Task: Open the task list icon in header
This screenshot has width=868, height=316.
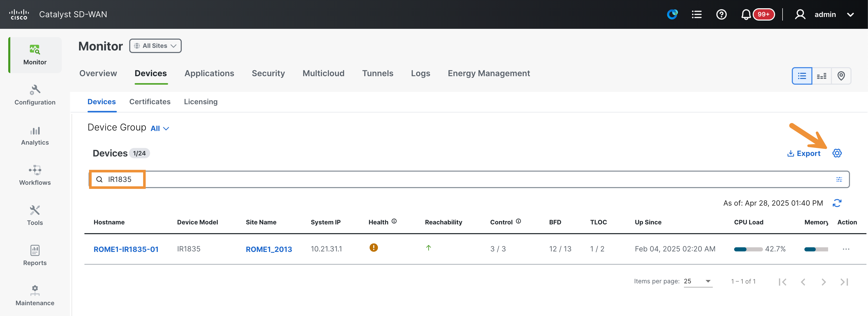Action: coord(697,14)
